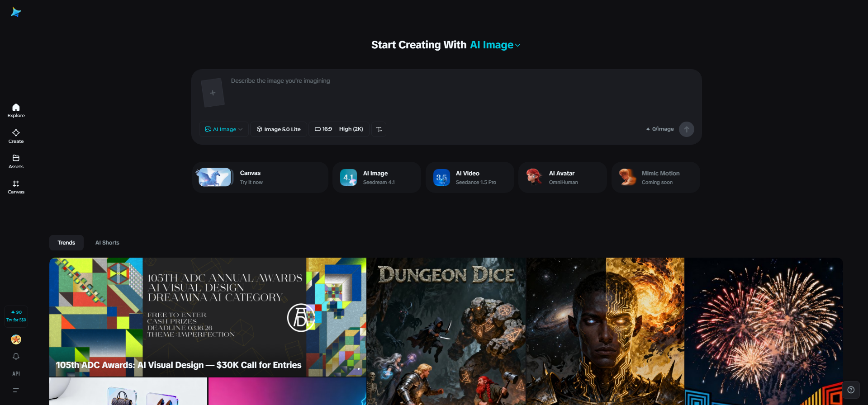Image resolution: width=868 pixels, height=405 pixels.
Task: Click the AI Avatar character icon
Action: coord(534,177)
